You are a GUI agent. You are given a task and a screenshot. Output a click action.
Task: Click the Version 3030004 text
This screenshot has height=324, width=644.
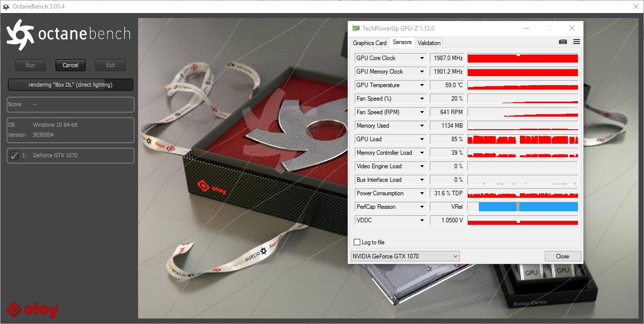tap(31, 135)
